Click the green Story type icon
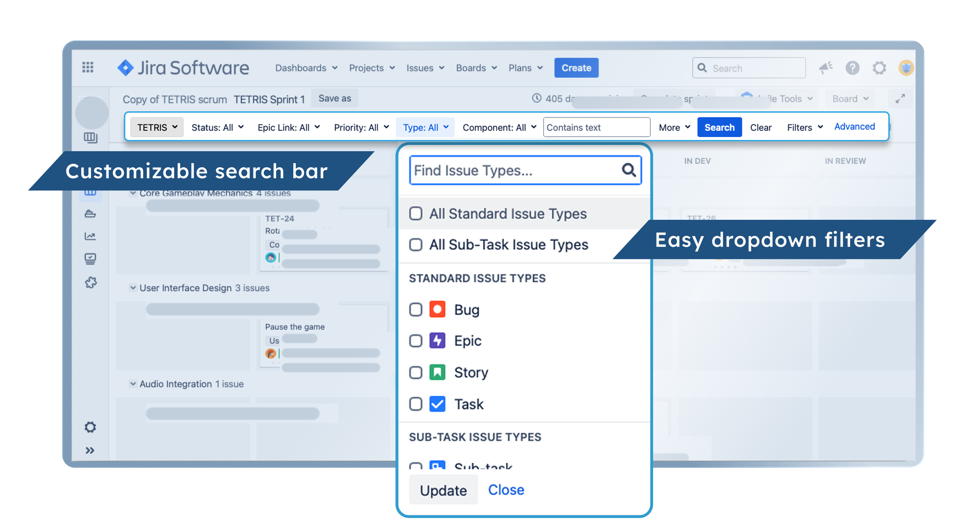The height and width of the screenshot is (532, 980). pyautogui.click(x=437, y=372)
